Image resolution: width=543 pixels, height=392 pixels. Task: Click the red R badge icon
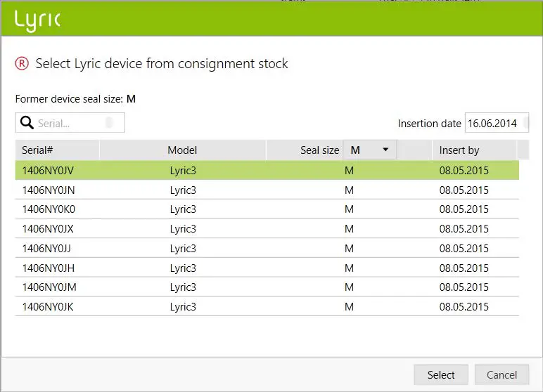click(22, 64)
